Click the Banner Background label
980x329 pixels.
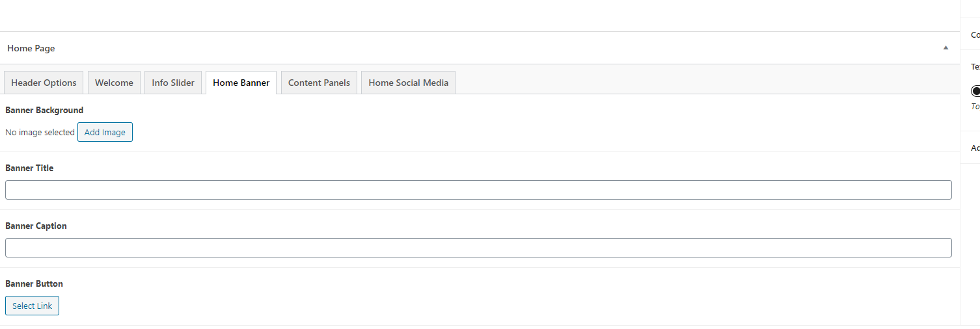44,110
